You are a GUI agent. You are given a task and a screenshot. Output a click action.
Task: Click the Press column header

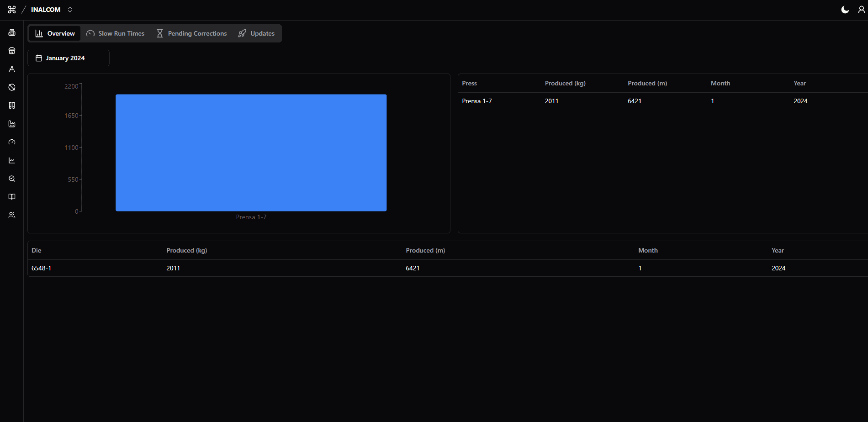pos(469,83)
